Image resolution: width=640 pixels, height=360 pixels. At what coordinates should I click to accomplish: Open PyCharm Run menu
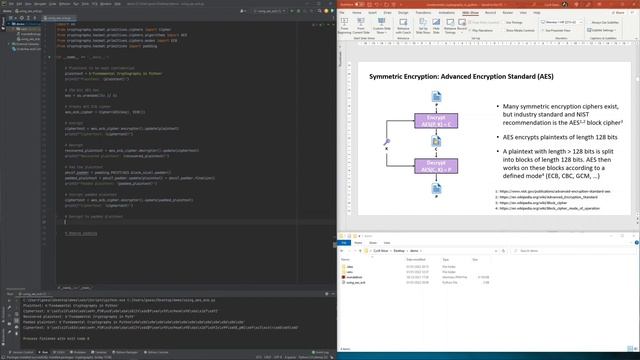(76, 4)
